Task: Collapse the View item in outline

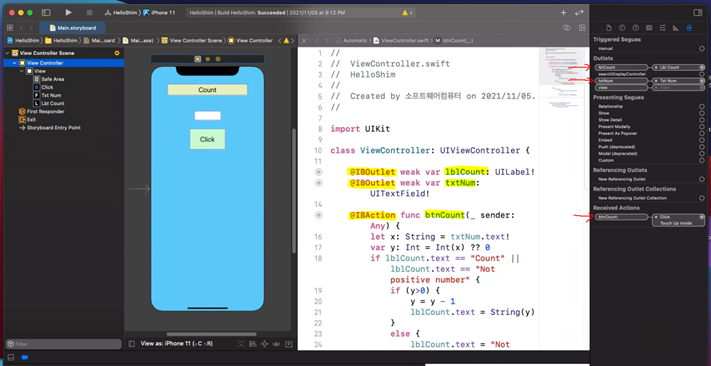Action: click(22, 71)
